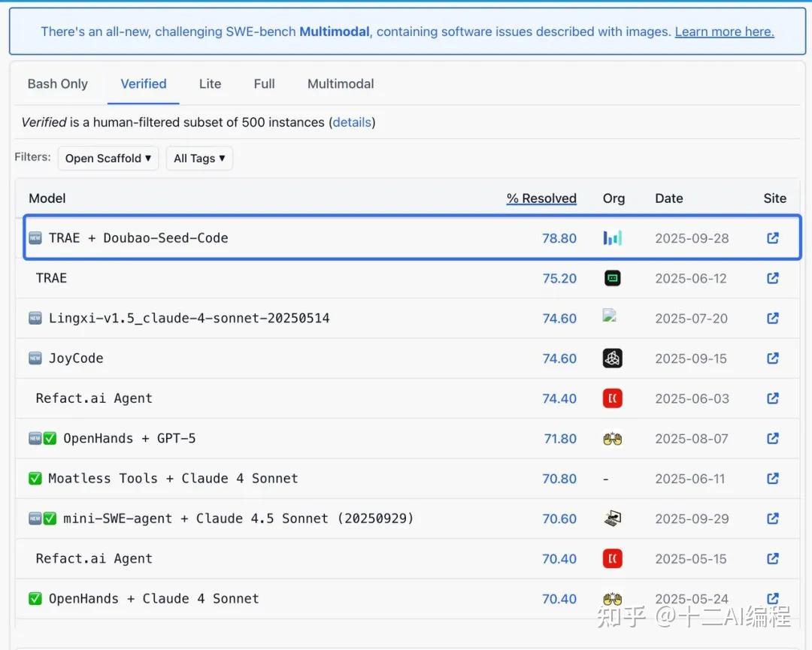
Task: Switch to the Bash Only tab
Action: pos(57,84)
